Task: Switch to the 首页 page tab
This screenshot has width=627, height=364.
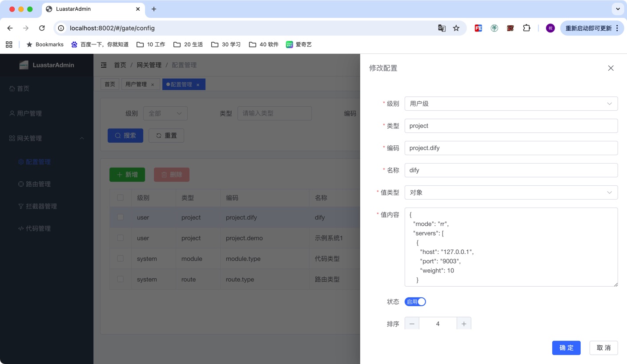Action: click(x=110, y=84)
